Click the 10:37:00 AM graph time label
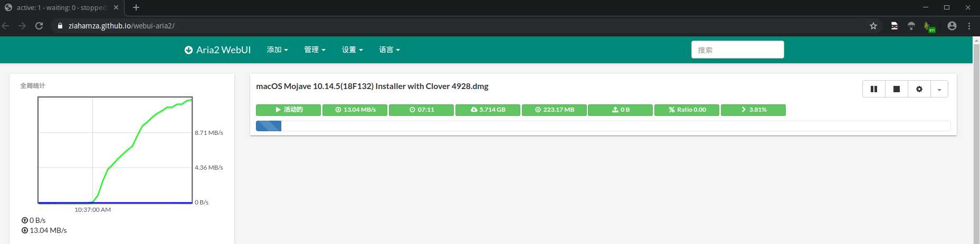This screenshot has height=244, width=980. 93,210
